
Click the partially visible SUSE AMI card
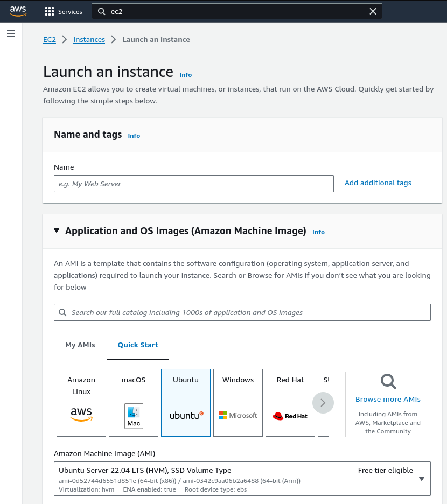pyautogui.click(x=323, y=403)
